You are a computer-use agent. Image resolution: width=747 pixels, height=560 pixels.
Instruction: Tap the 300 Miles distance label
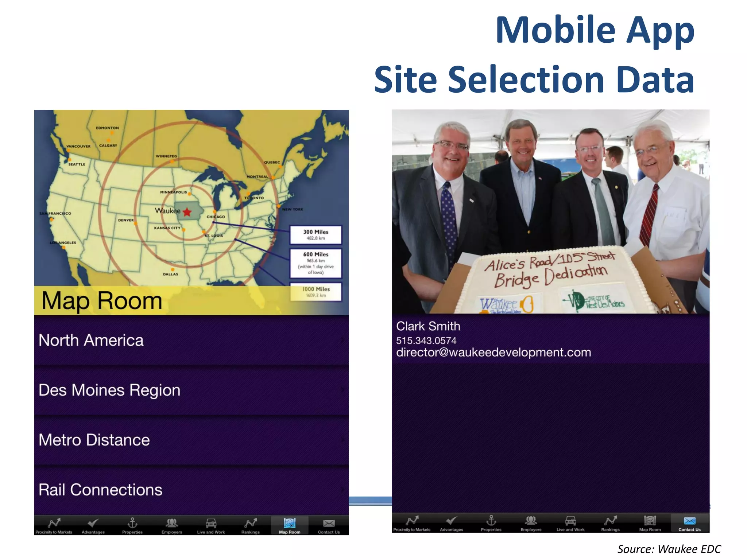[x=316, y=235]
